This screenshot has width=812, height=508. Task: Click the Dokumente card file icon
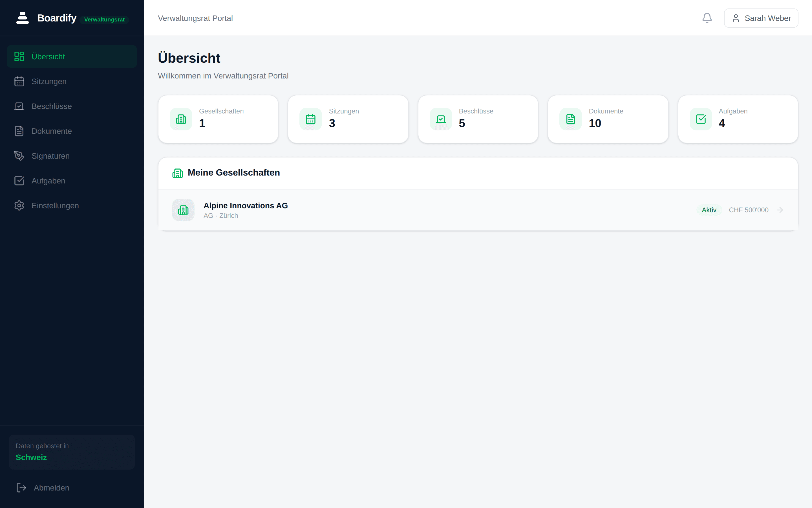[571, 119]
